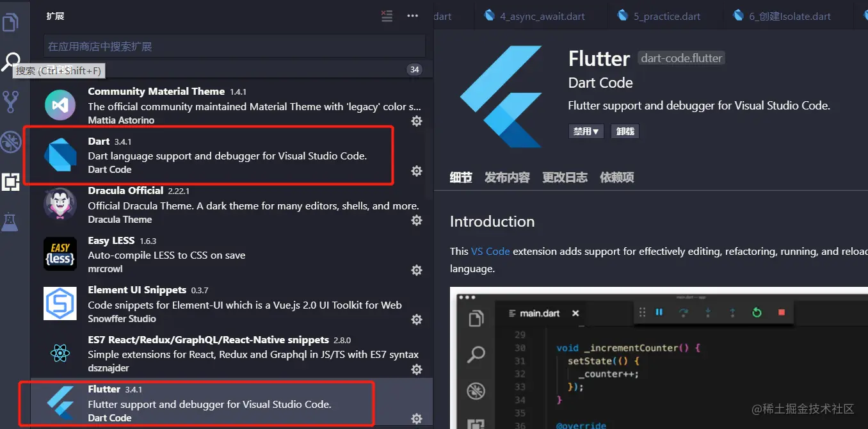Click the Dart Code publisher name in details
This screenshot has width=868, height=429.
[x=600, y=83]
